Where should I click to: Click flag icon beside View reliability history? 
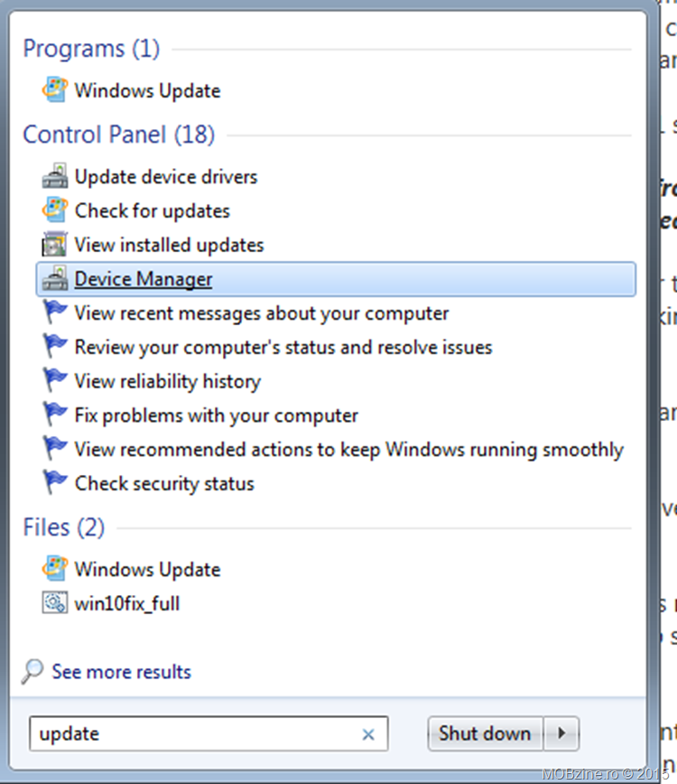click(x=55, y=380)
